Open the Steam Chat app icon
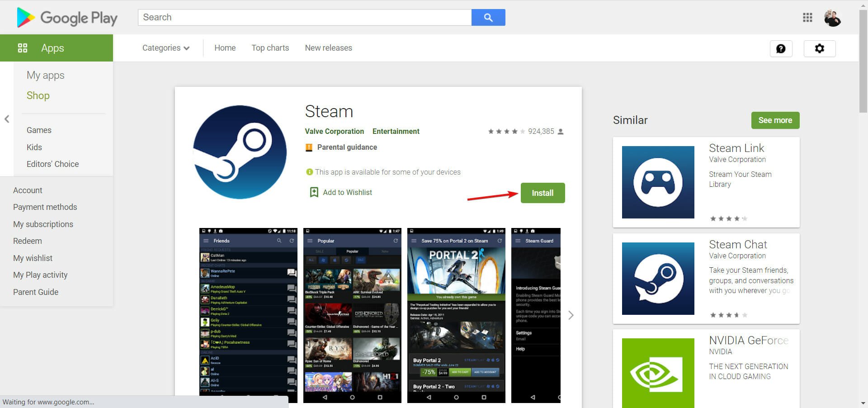Screen dimensions: 868x408 coord(658,279)
